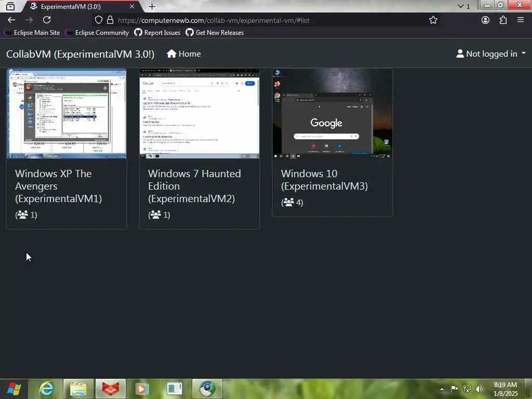Open the volume speaker tray icon
Viewport: 532px width, 399px height.
pyautogui.click(x=480, y=389)
